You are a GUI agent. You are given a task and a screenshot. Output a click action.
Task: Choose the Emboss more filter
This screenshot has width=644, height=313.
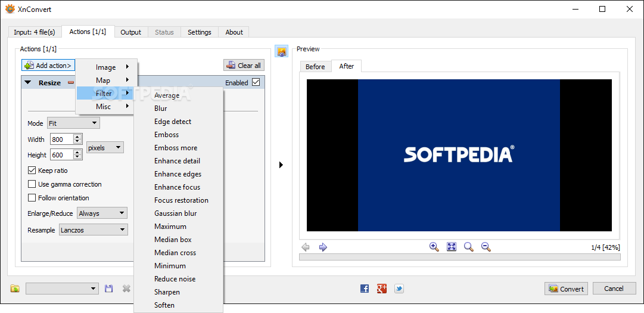(x=179, y=148)
